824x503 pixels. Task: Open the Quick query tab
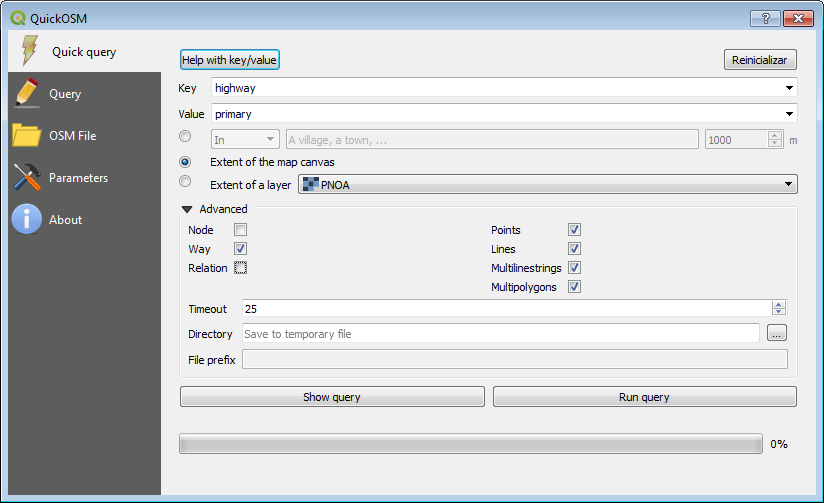point(85,52)
